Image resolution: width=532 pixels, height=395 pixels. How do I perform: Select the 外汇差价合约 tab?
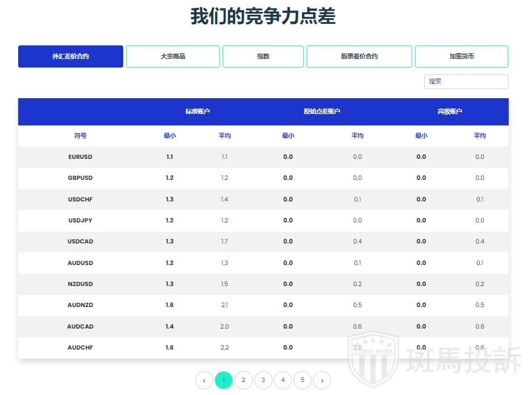click(70, 57)
